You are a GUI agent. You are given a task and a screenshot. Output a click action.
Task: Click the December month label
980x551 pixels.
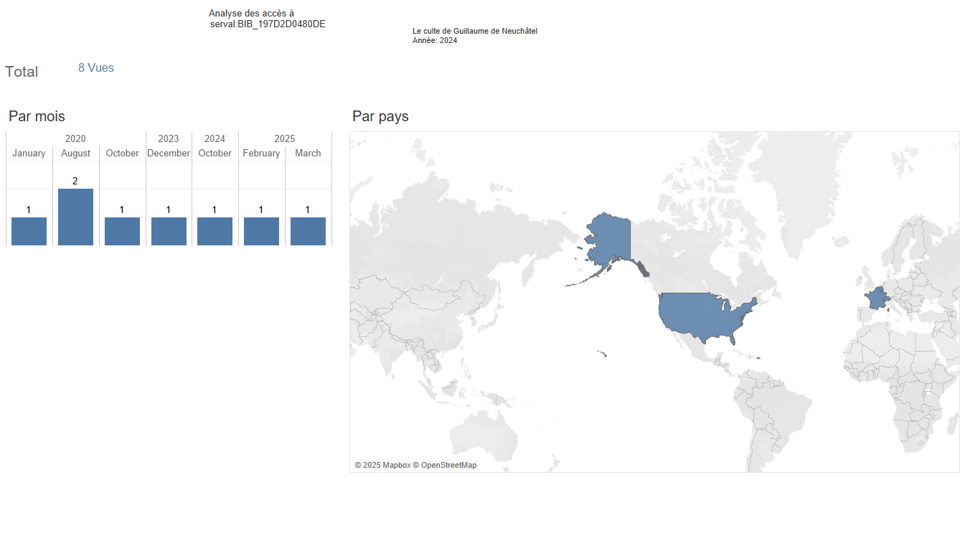click(x=169, y=153)
